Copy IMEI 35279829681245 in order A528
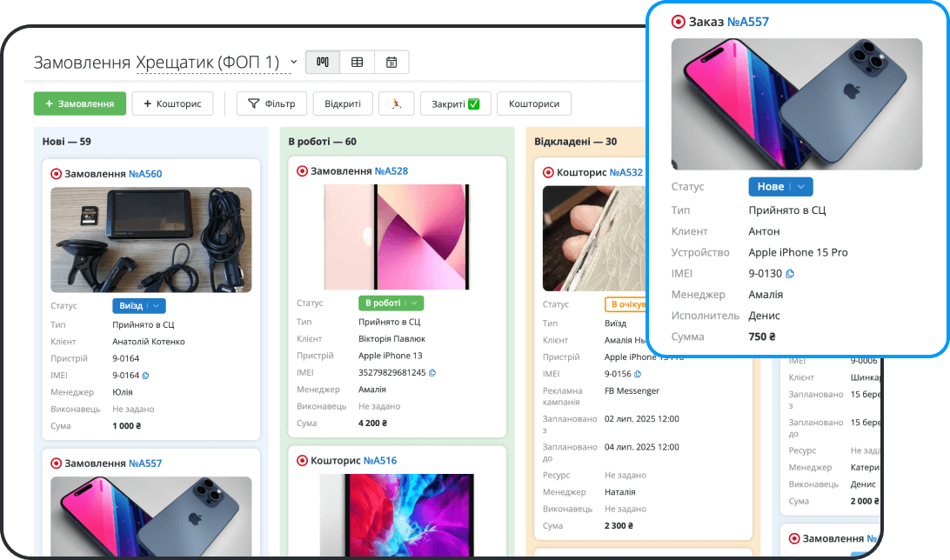Viewport: 950px width, 560px height. (x=432, y=373)
